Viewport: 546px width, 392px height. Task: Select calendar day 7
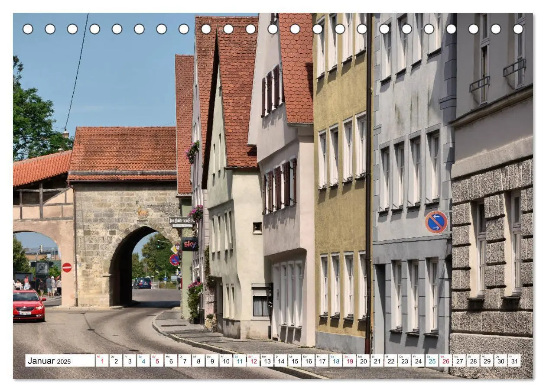point(185,360)
